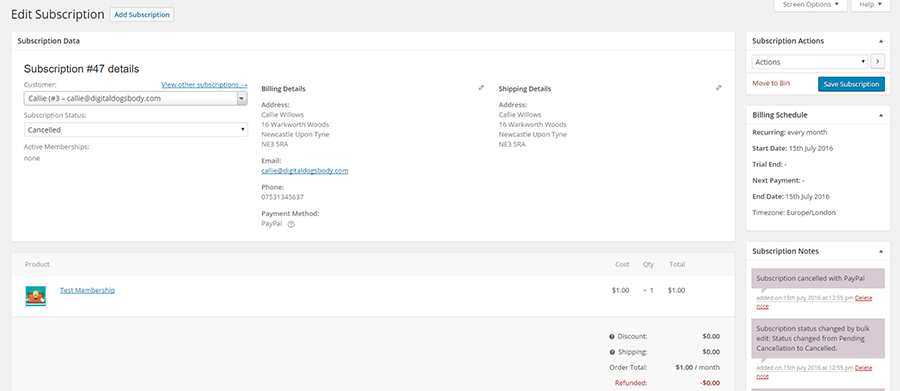Click billing address 'NE3 5RA' postcode
This screenshot has height=391, width=900.
pos(274,145)
